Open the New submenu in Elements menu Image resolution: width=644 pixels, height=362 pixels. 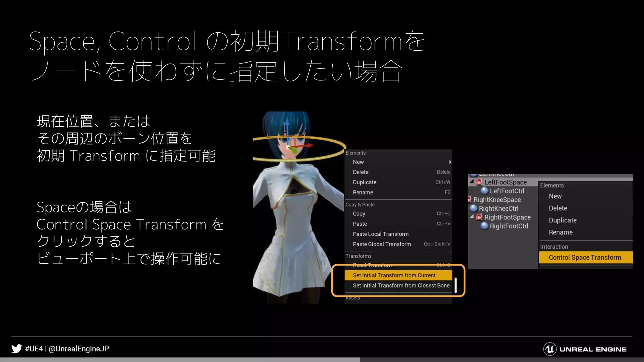coord(398,162)
